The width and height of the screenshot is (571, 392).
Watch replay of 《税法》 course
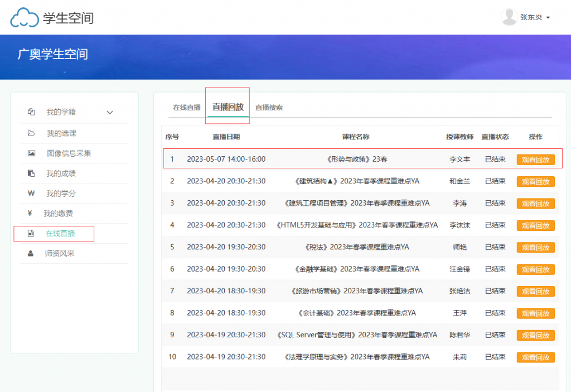536,248
